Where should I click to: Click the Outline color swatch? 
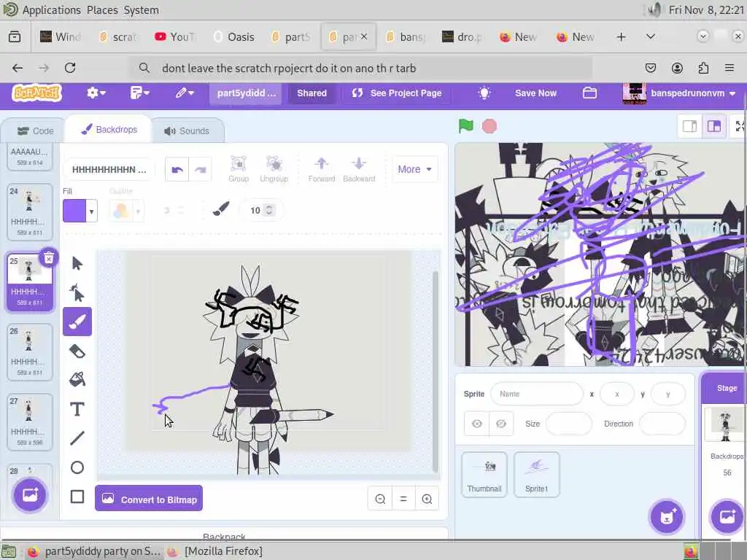tap(121, 211)
